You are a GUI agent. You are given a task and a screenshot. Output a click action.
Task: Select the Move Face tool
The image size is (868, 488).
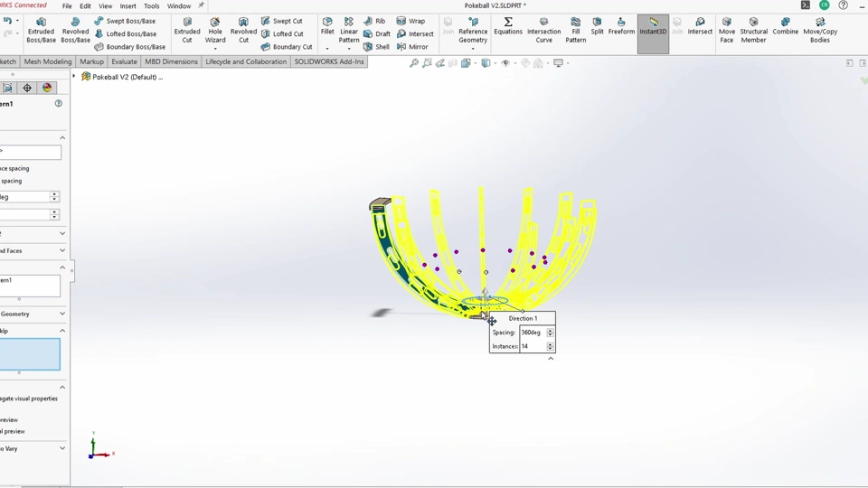pos(726,31)
